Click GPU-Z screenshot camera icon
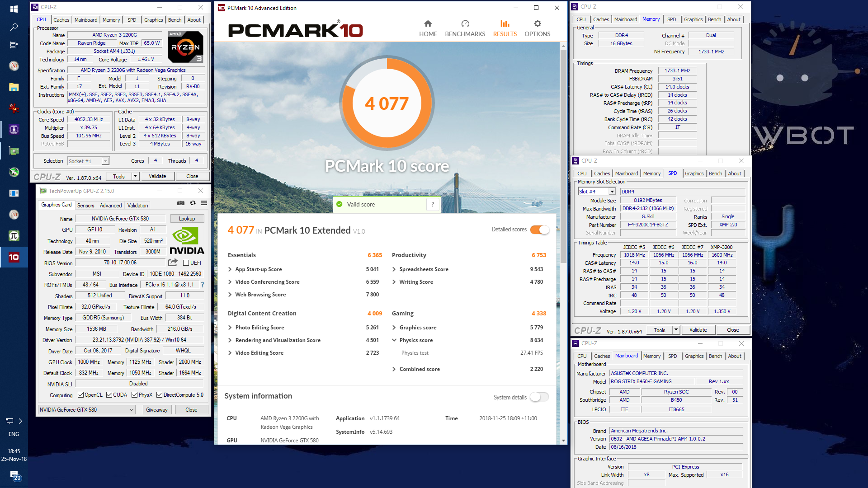The height and width of the screenshot is (488, 868). (181, 203)
